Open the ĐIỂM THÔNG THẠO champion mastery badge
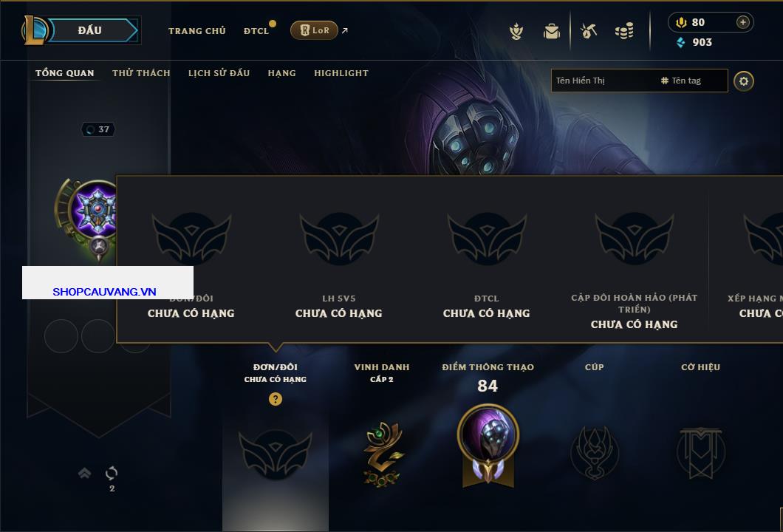Viewport: 783px width, 532px height. point(488,446)
